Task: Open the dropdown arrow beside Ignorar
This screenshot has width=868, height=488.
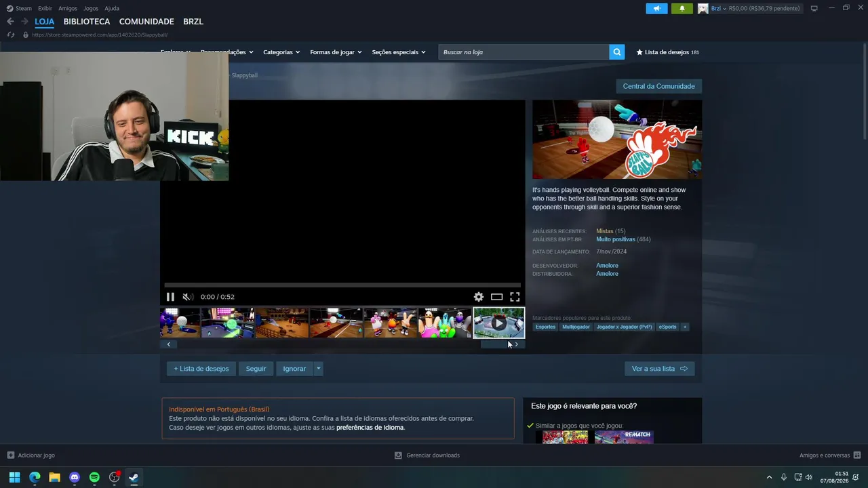Action: (x=318, y=369)
